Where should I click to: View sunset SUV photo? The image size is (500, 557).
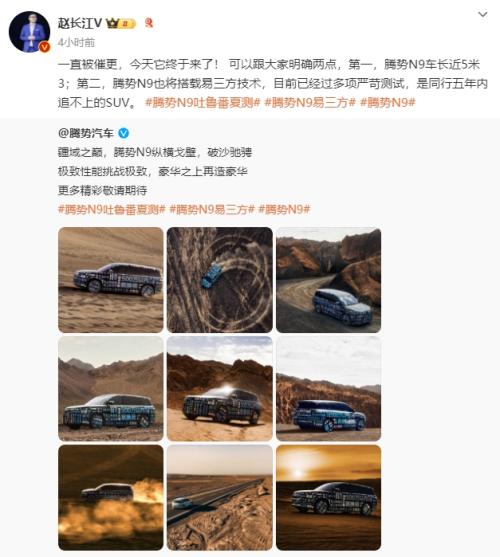[328, 498]
